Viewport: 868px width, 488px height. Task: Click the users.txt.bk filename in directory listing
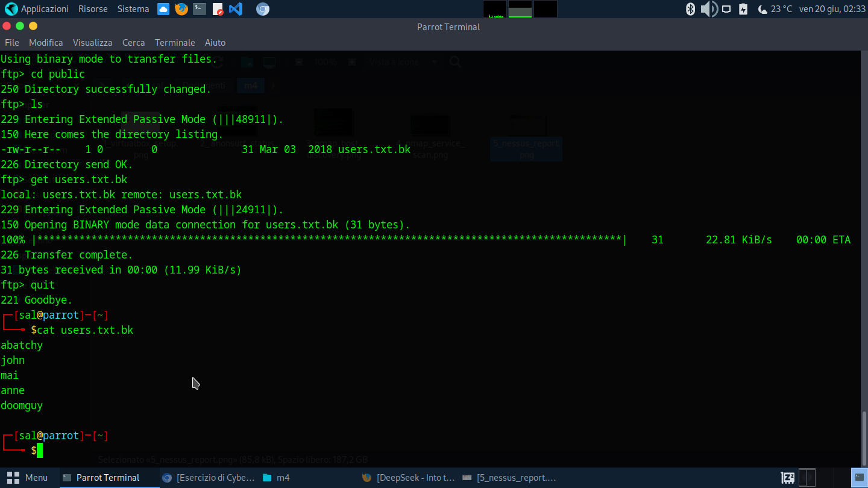click(x=374, y=149)
